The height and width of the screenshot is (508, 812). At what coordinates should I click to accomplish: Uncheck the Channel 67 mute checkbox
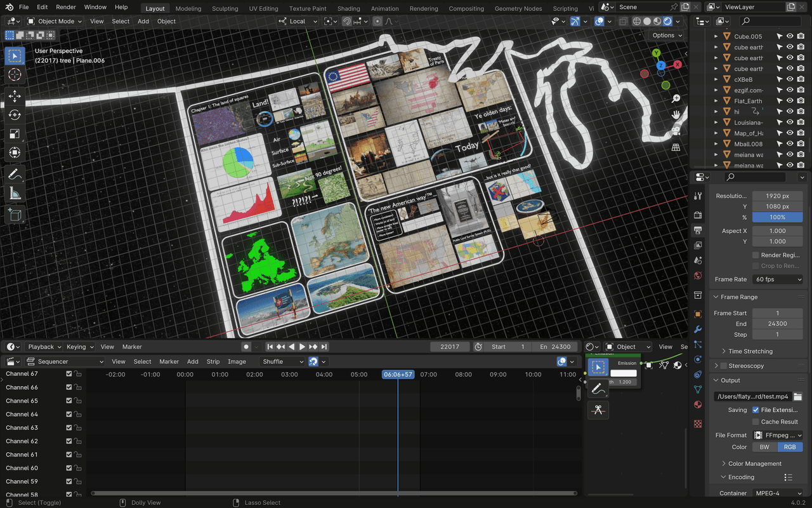pos(69,374)
